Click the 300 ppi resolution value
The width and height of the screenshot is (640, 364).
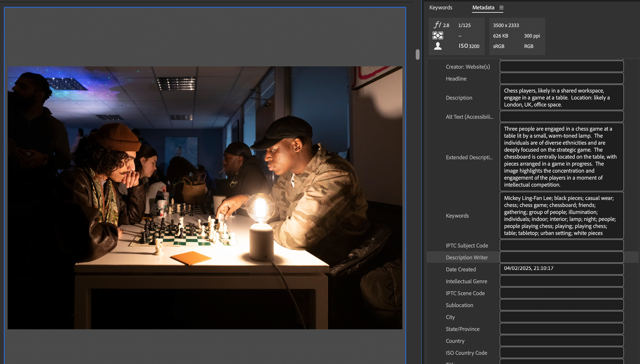point(532,36)
